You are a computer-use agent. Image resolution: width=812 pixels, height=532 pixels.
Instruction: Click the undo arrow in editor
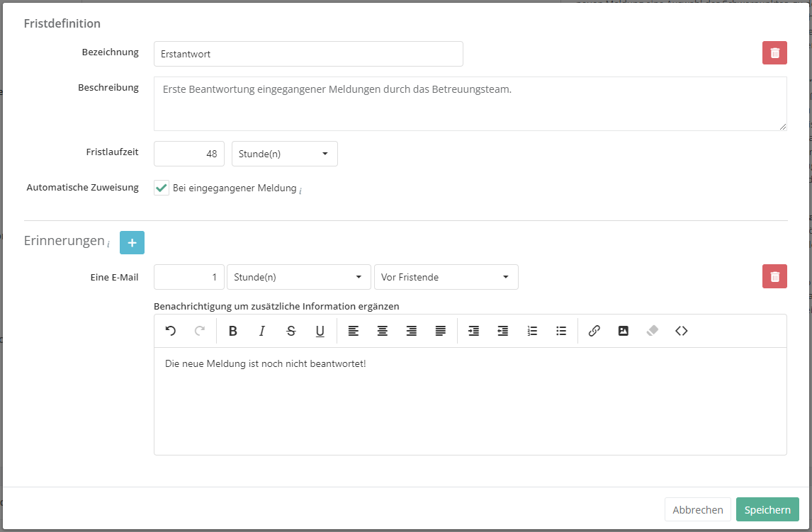(x=170, y=331)
